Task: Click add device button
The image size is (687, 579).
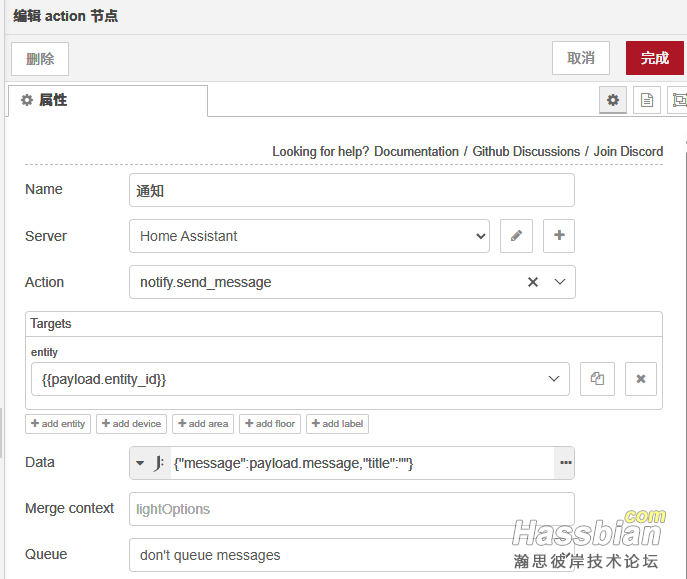Action: 131,424
